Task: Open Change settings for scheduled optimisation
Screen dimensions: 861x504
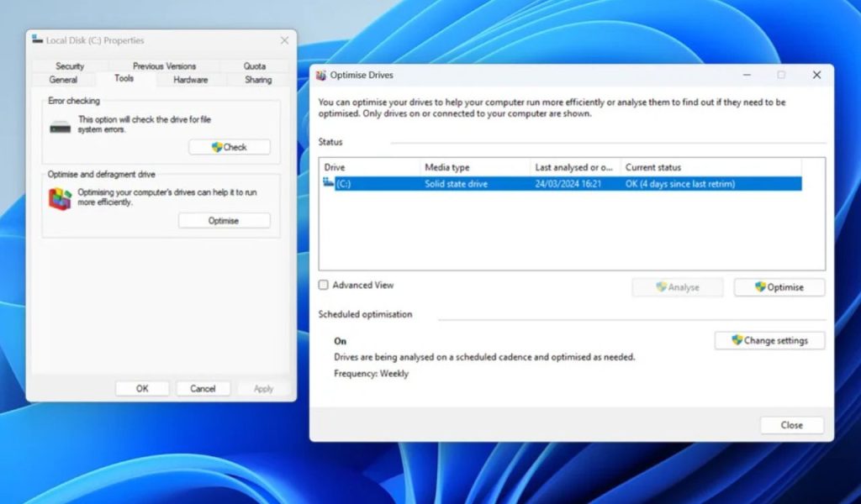Action: (x=769, y=341)
